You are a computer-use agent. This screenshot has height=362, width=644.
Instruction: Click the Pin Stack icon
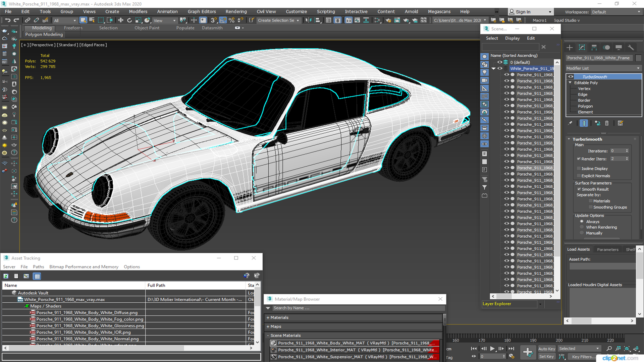(570, 123)
